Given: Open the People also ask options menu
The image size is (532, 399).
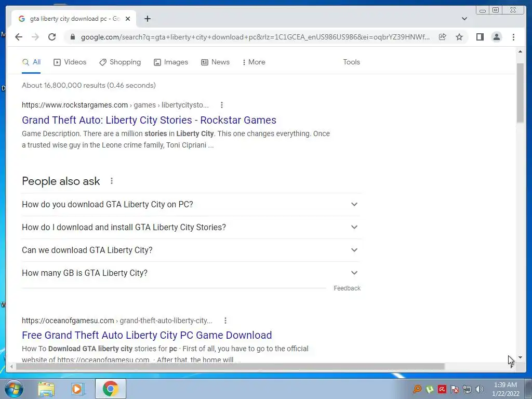Looking at the screenshot, I should (x=111, y=181).
